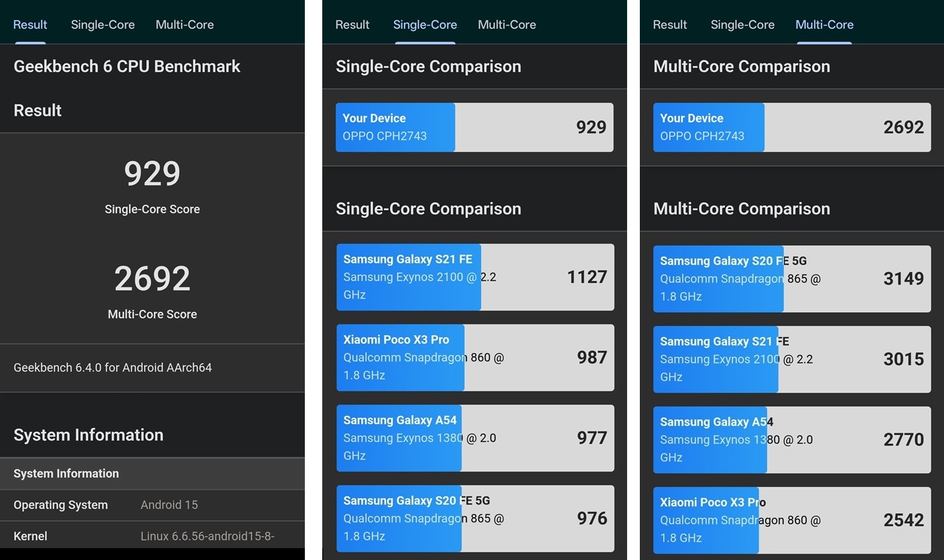Switch to Multi-Core tab in middle panel
The image size is (944, 560).
click(507, 25)
